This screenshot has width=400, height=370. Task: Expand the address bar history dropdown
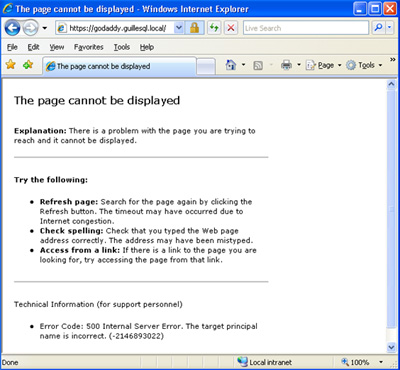179,28
